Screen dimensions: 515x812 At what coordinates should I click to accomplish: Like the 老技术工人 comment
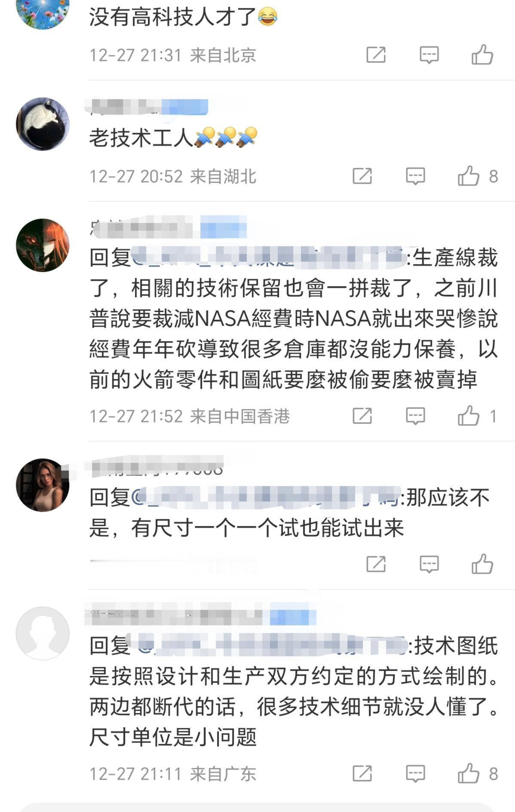[468, 176]
